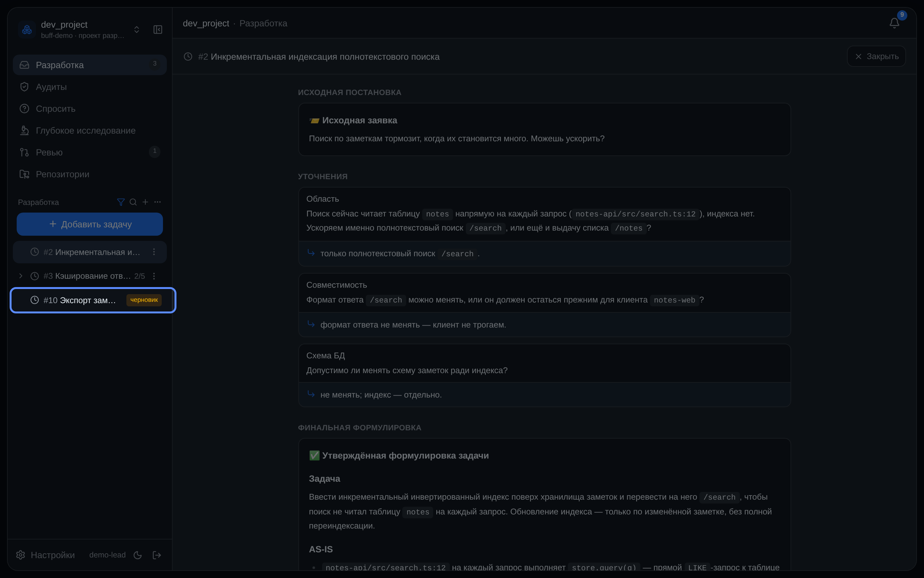
Task: Open the notifications bell
Action: click(x=894, y=23)
